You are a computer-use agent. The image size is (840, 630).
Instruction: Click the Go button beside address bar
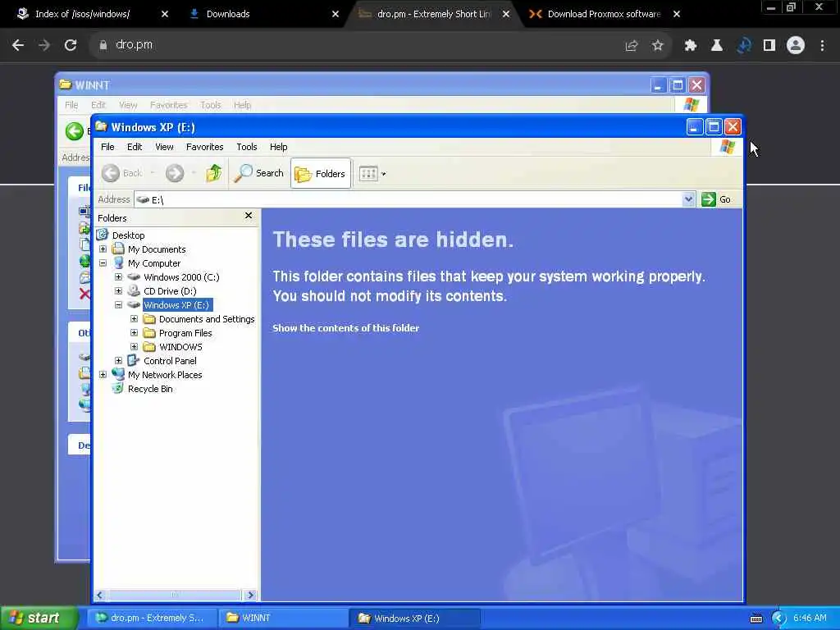716,199
